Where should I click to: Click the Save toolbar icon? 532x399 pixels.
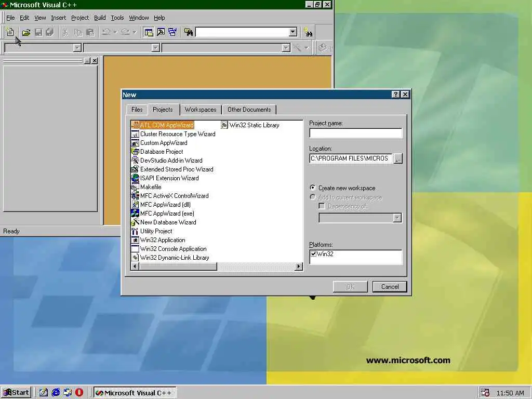38,32
